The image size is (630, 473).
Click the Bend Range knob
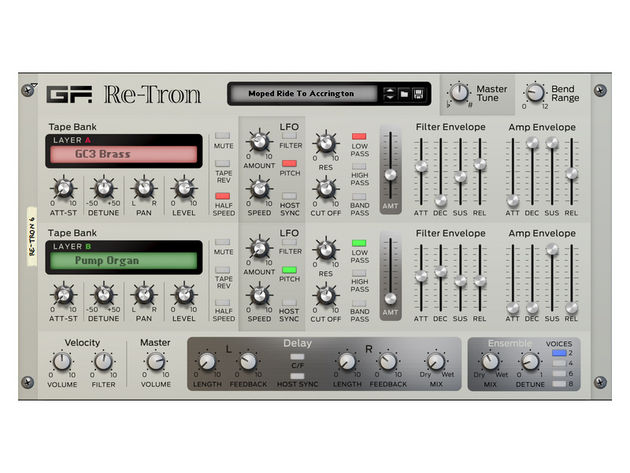pos(535,92)
